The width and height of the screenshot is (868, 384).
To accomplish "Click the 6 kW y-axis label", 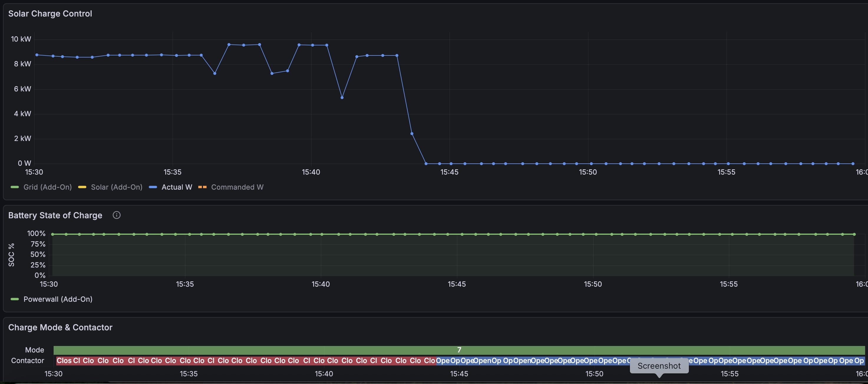I will 22,89.
